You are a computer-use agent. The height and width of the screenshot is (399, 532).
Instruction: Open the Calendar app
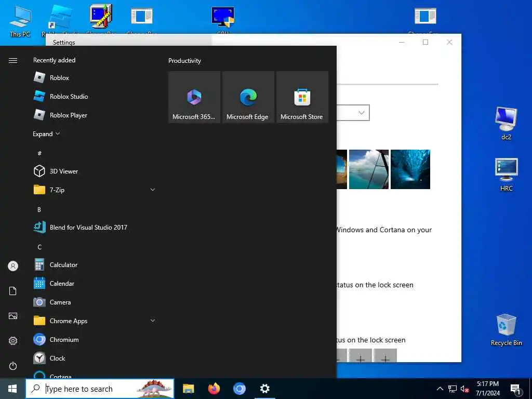coord(95,283)
